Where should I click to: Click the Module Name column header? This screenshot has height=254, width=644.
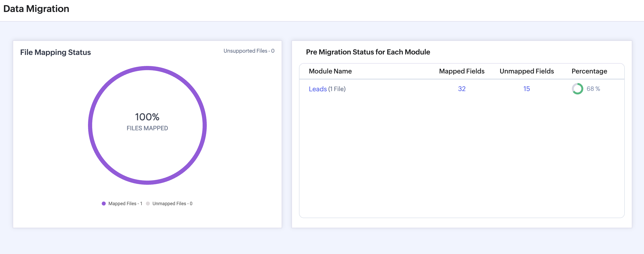(x=330, y=71)
